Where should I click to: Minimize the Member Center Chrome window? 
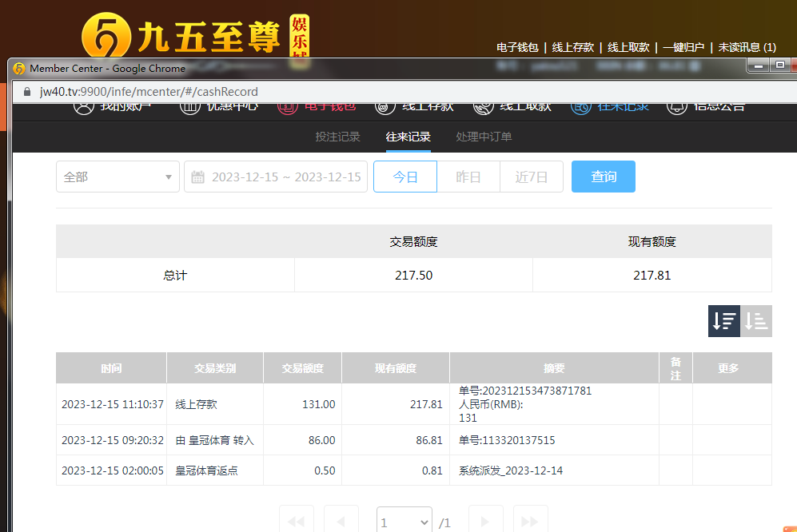(759, 66)
